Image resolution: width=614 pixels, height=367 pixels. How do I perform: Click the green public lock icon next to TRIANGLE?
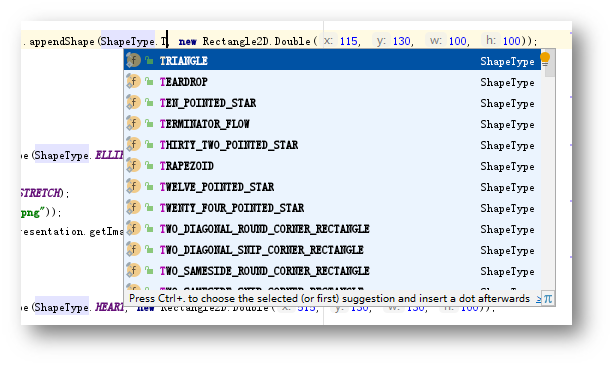(149, 60)
